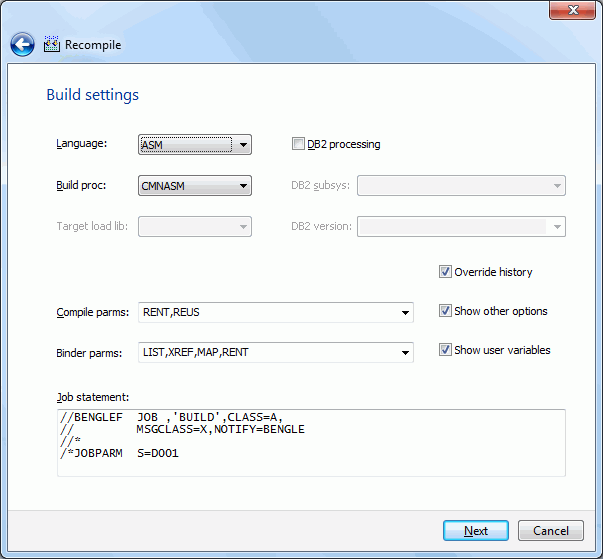Image resolution: width=603 pixels, height=559 pixels.
Task: Click the Cancel button
Action: click(551, 531)
